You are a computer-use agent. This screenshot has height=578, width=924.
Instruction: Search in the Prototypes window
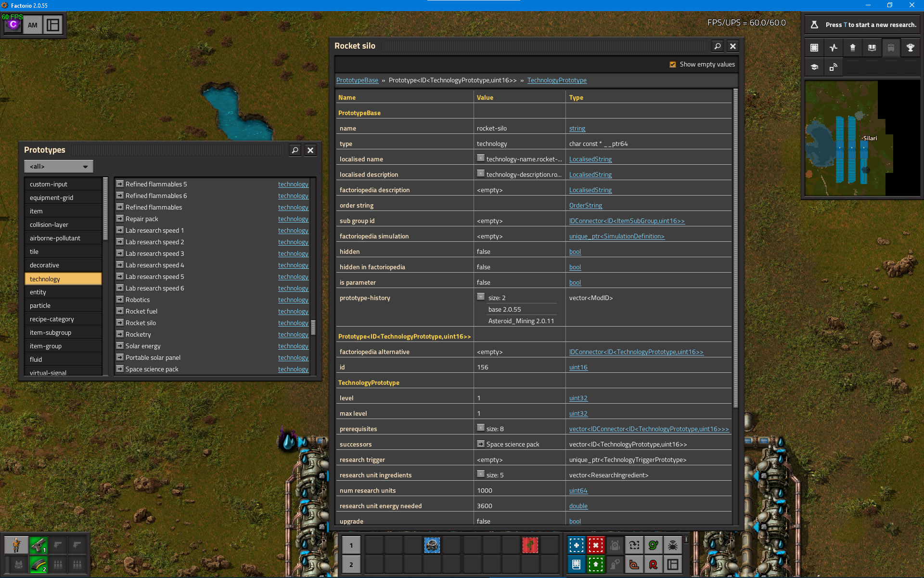point(295,150)
